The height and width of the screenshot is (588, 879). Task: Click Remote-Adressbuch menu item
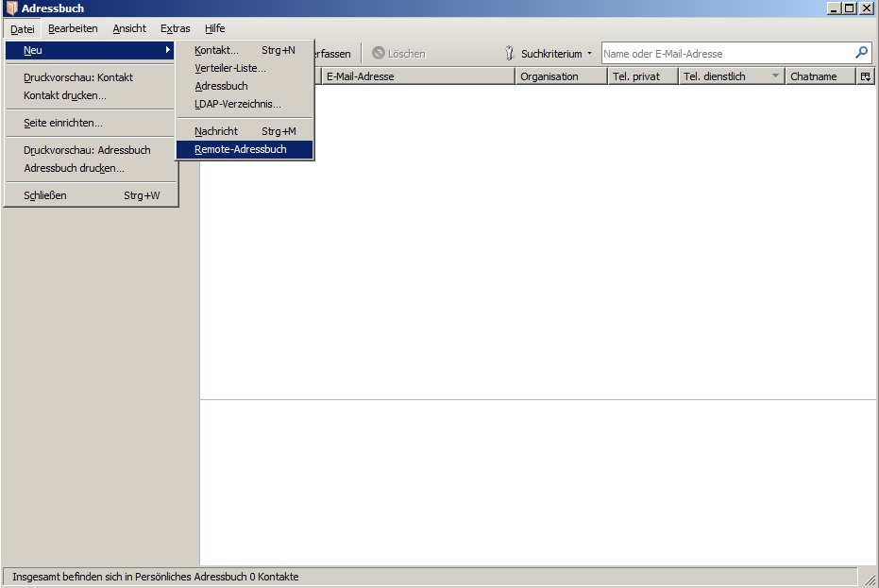245,149
